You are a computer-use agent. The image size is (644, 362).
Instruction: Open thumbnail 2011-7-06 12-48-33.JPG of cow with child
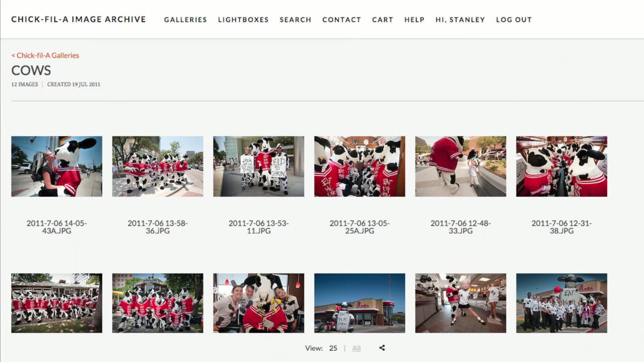tap(461, 166)
